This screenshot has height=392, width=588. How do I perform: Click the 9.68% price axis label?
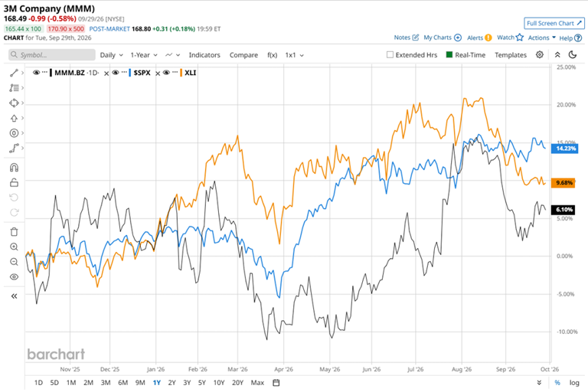click(x=563, y=183)
